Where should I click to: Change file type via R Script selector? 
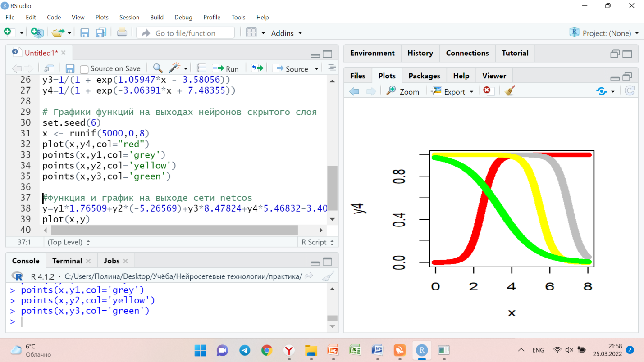click(317, 242)
